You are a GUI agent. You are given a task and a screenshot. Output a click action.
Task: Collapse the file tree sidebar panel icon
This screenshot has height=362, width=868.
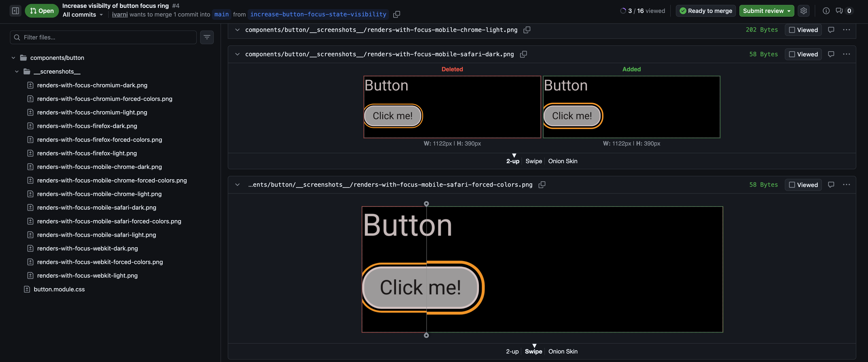point(16,11)
